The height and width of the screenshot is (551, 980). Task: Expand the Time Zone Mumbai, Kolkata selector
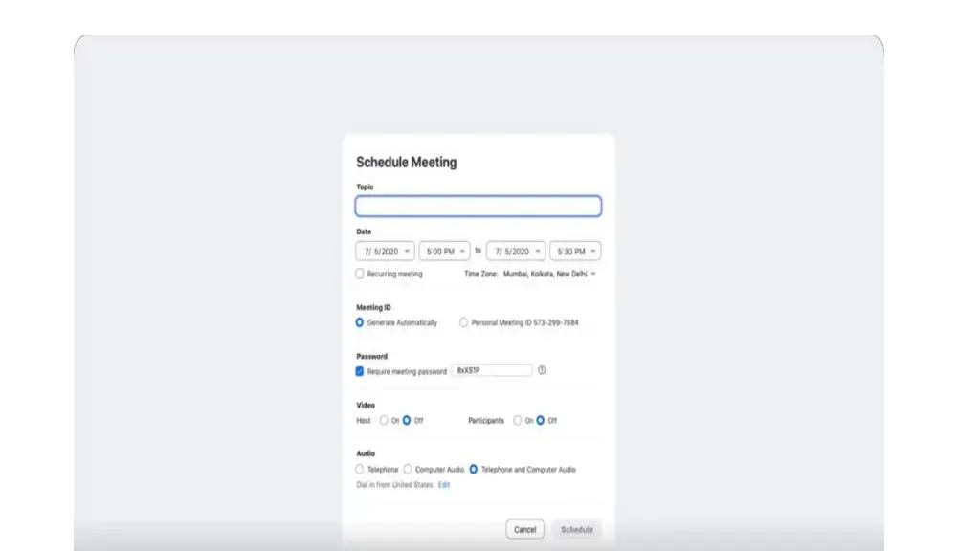549,274
